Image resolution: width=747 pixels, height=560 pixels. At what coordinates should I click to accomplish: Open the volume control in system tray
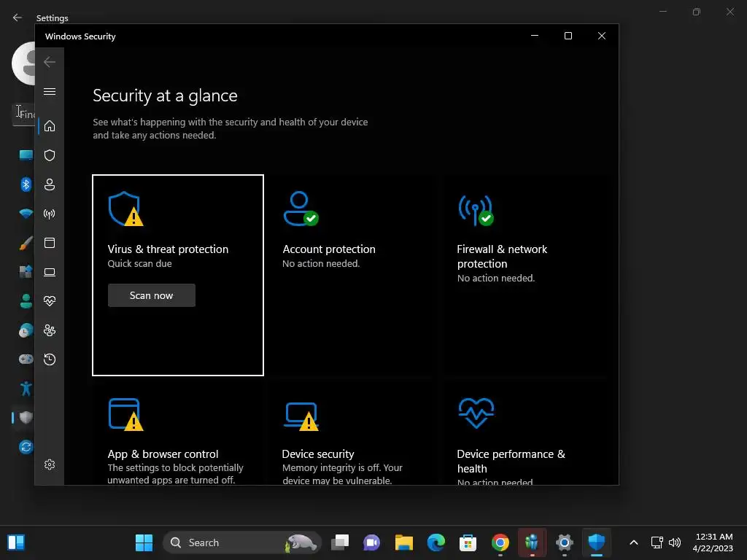675,542
